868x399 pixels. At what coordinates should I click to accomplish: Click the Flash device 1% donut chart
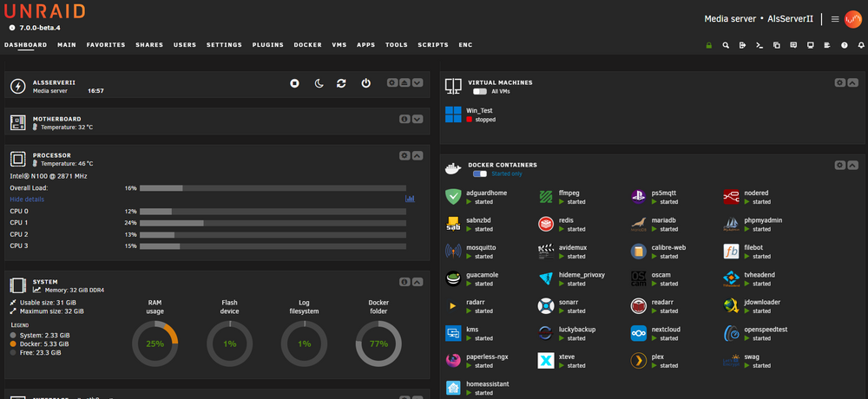pos(230,343)
